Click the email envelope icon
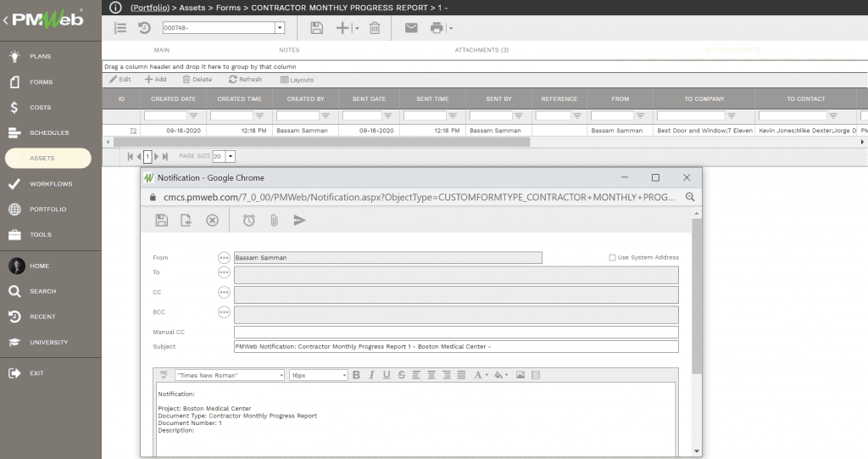868x459 pixels. 411,28
